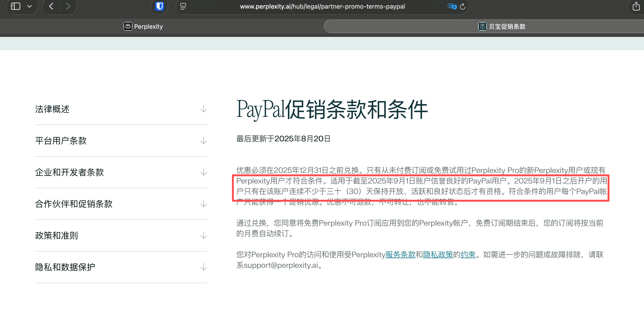
Task: Expand the 政策和准则 section
Action: [x=203, y=235]
